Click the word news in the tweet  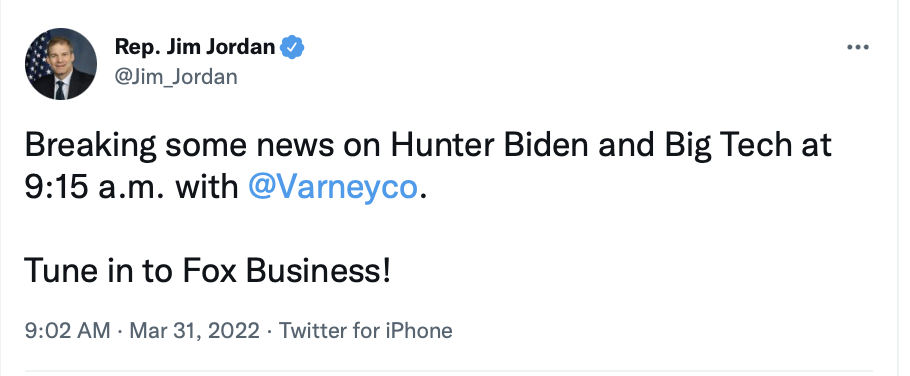tap(295, 146)
